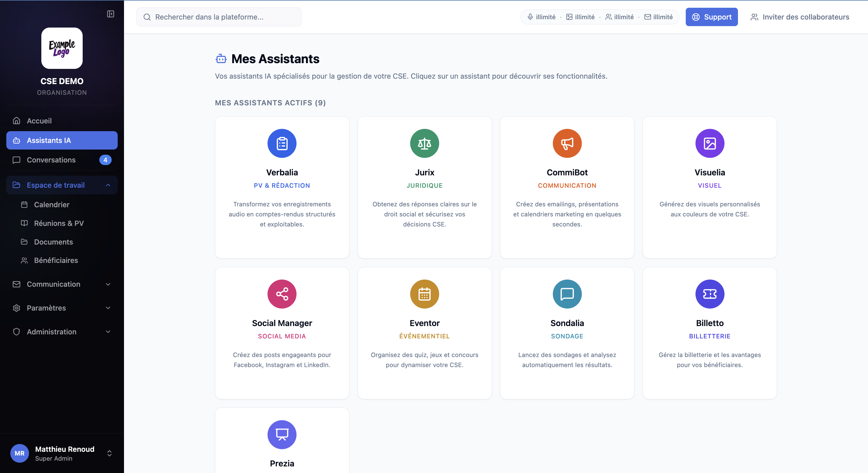Viewport: 868px width, 473px height.
Task: Expand the Paramètres section chevron
Action: click(108, 308)
